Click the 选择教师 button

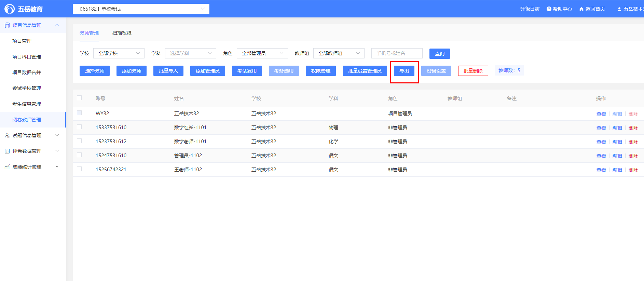click(95, 71)
